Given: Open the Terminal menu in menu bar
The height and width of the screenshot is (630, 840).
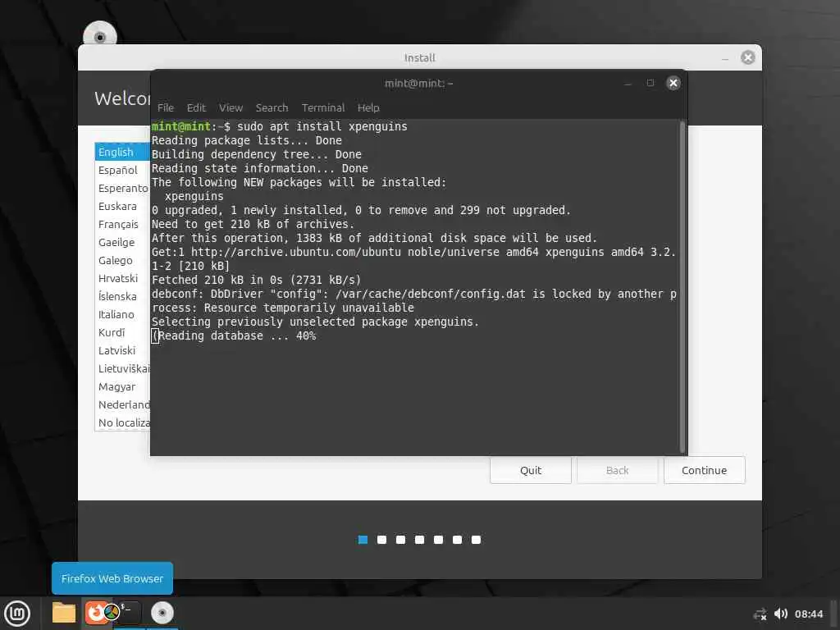Looking at the screenshot, I should (x=323, y=107).
